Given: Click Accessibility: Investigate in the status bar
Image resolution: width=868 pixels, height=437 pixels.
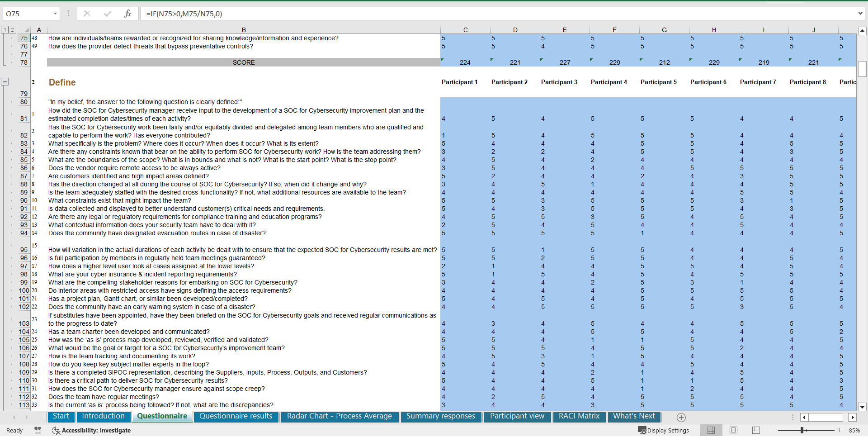Looking at the screenshot, I should point(91,430).
